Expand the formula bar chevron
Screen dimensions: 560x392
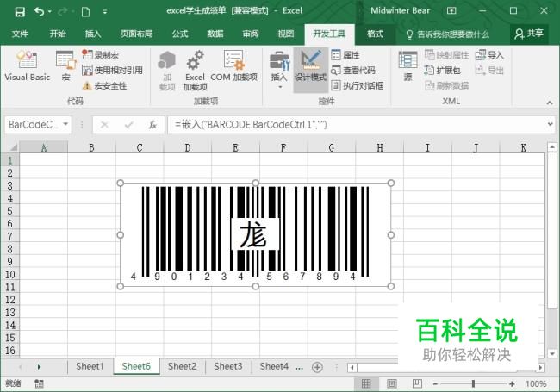[x=551, y=124]
